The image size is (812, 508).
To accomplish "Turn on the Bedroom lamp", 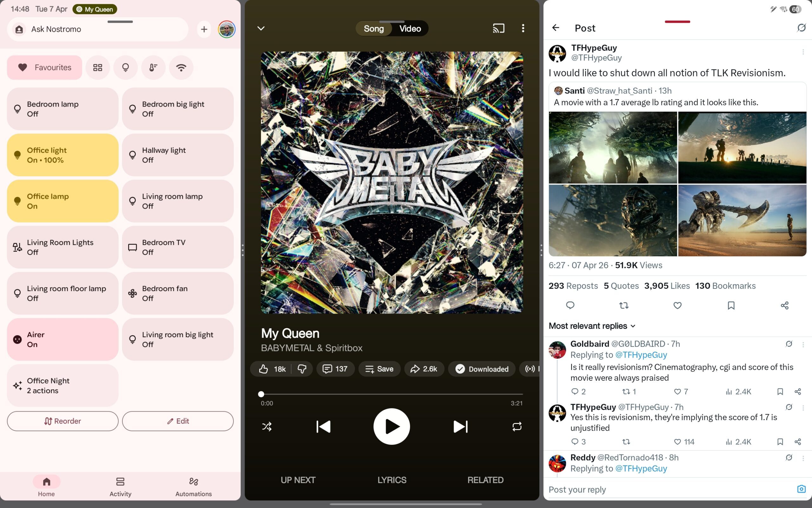I will click(62, 108).
